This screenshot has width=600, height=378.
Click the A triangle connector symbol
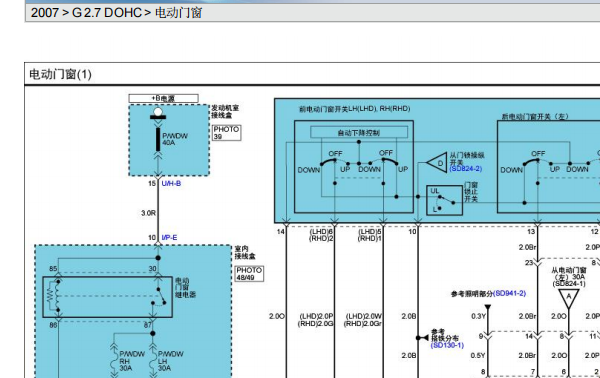[568, 298]
